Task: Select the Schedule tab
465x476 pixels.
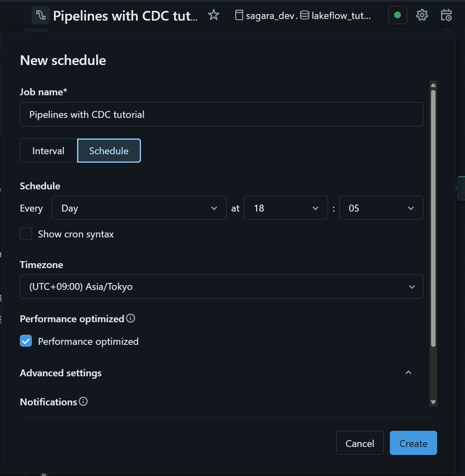Action: (x=109, y=151)
